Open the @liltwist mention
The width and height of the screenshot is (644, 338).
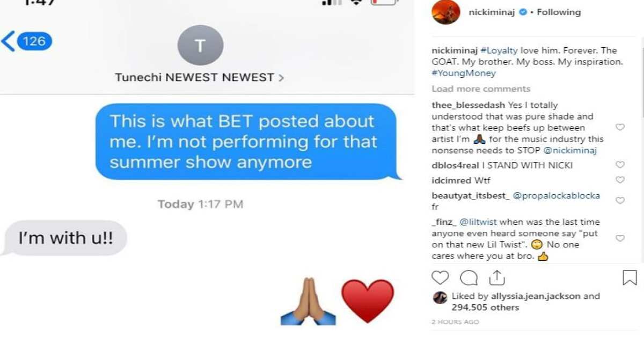click(479, 222)
